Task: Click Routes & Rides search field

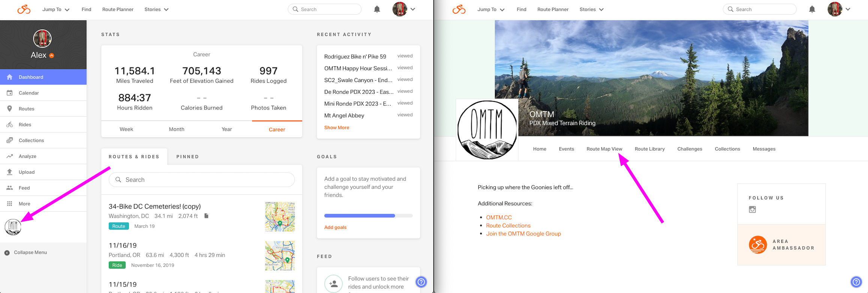Action: point(202,180)
